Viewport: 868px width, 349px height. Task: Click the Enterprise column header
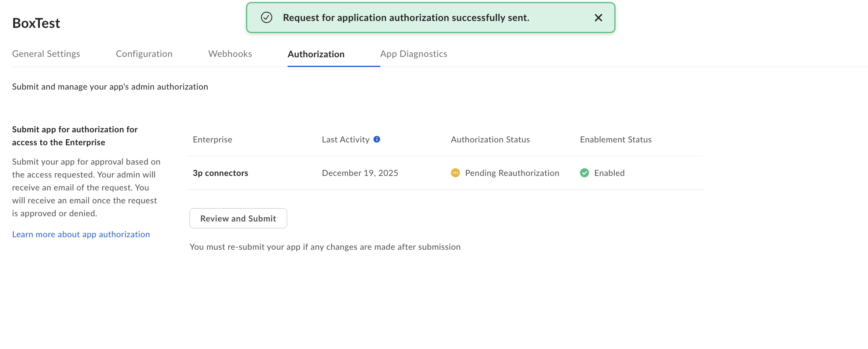212,140
